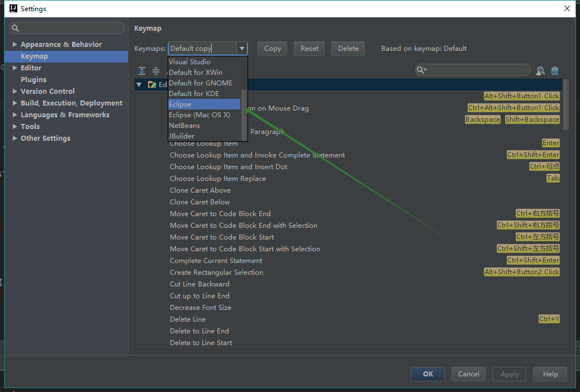Click the Expand All icon in Keymap toolbar
The width and height of the screenshot is (580, 392).
(x=142, y=71)
